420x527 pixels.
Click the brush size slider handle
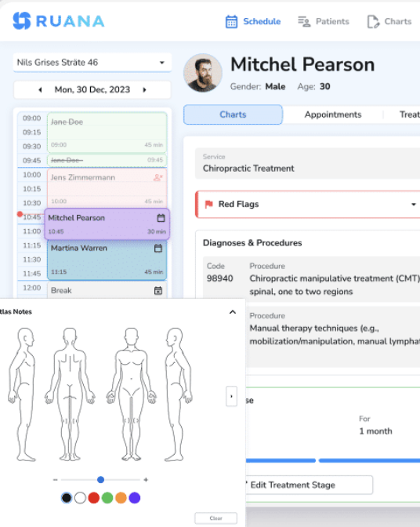[100, 480]
